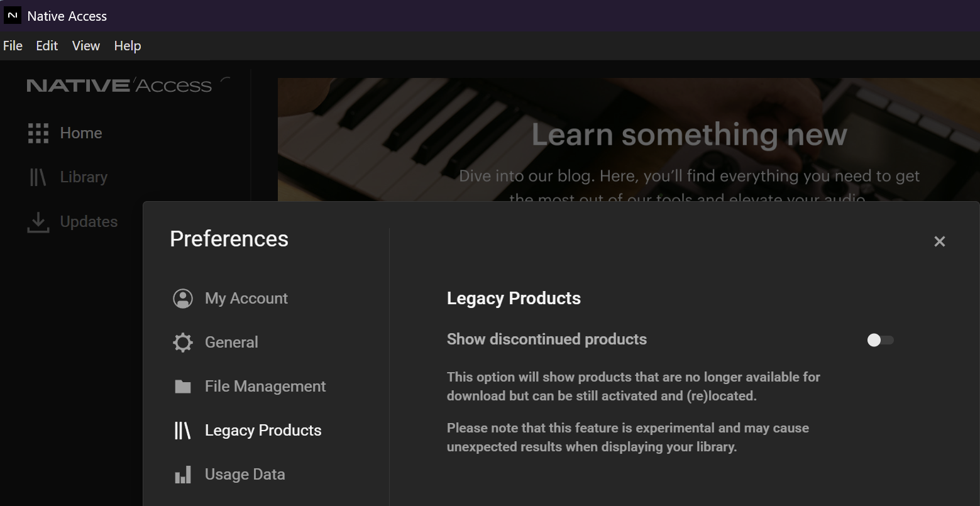The image size is (980, 506).
Task: Open the View menu
Action: pyautogui.click(x=86, y=46)
